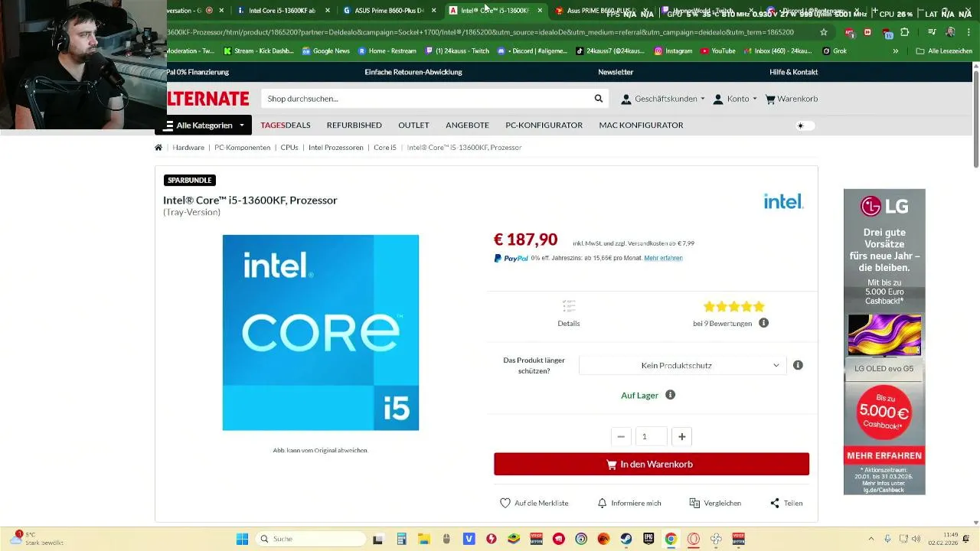
Task: Click info icon beside Kein Produktschutz dropdown
Action: pos(798,365)
